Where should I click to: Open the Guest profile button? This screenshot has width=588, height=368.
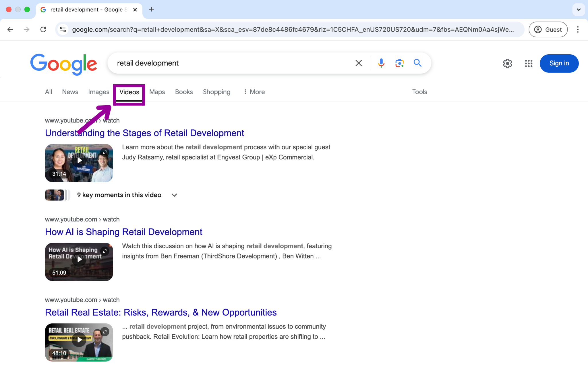click(x=548, y=29)
